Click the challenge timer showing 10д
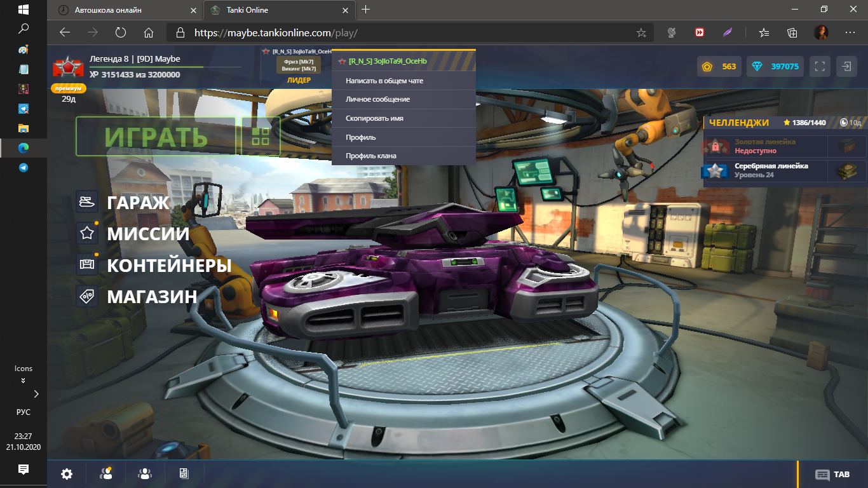Image resolution: width=868 pixels, height=488 pixels. pos(850,123)
